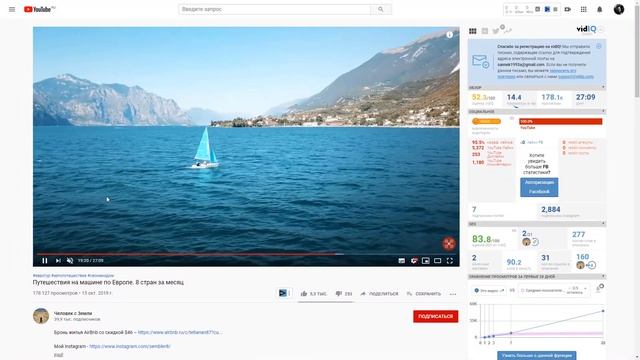Unmute the video volume
Viewport: 640px width, 360px height.
70,260
